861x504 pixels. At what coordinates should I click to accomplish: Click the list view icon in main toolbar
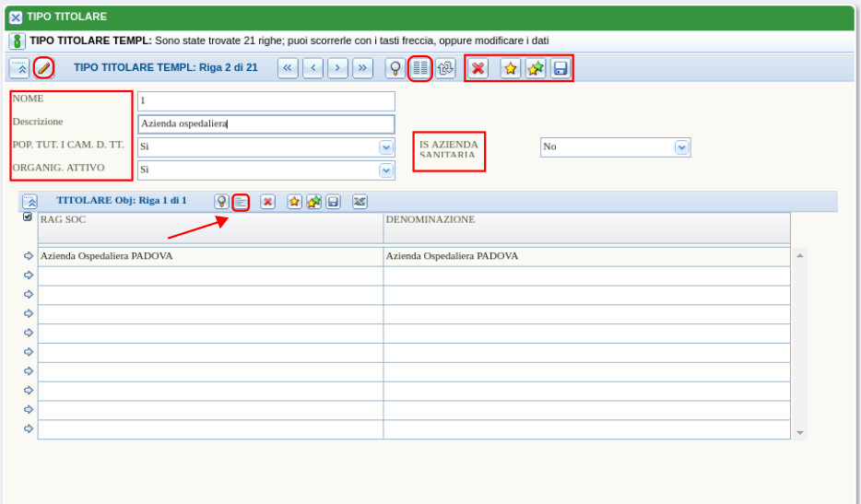tap(420, 68)
